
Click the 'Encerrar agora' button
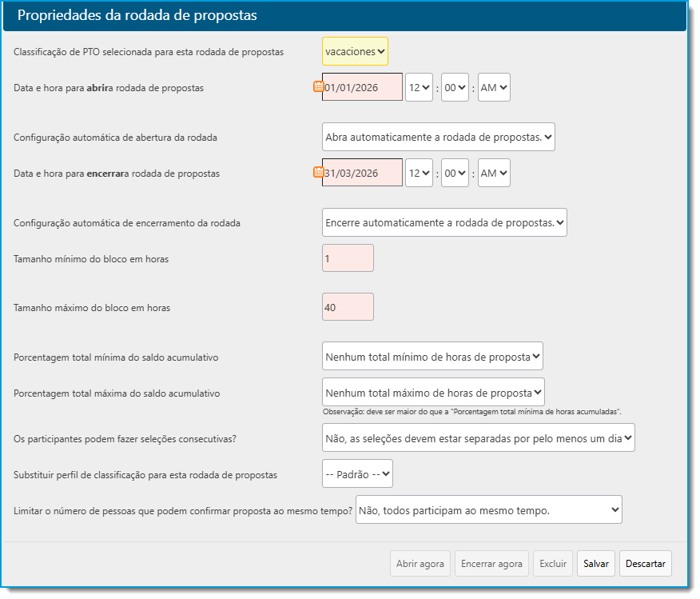(x=491, y=564)
